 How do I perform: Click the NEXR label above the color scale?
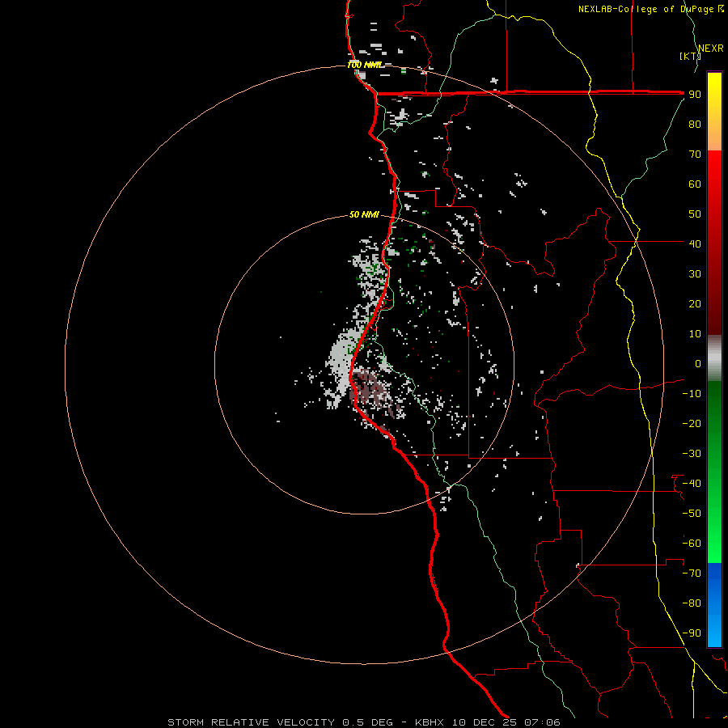pos(711,49)
